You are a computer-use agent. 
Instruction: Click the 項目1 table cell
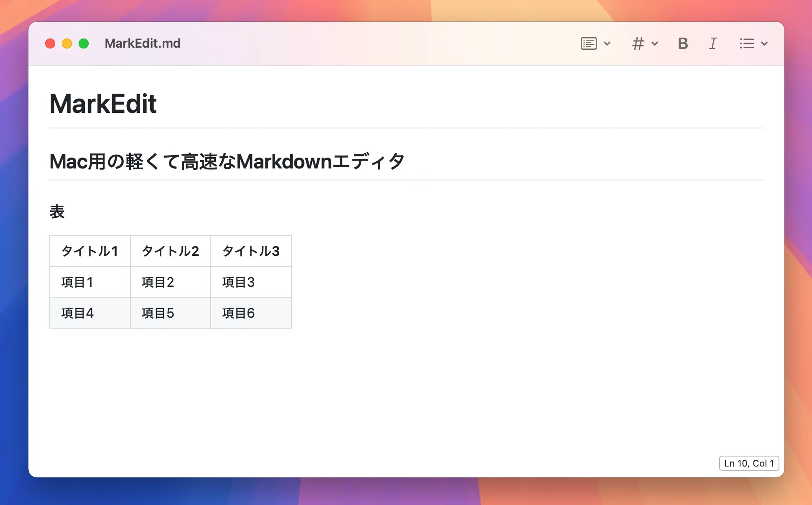click(90, 282)
